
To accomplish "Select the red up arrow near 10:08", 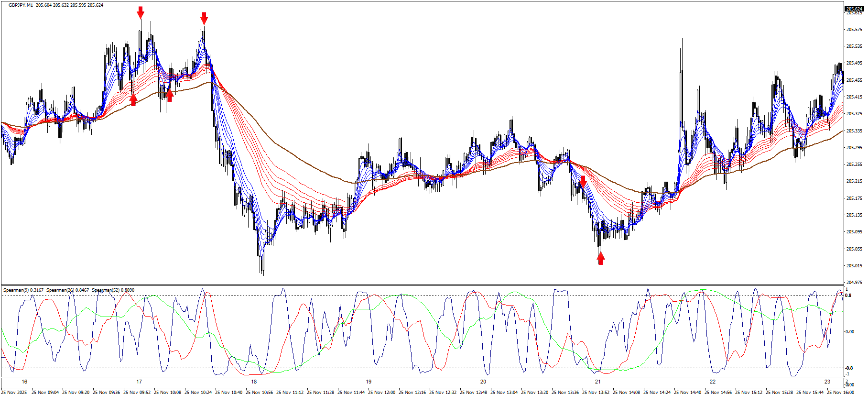I will (x=169, y=95).
